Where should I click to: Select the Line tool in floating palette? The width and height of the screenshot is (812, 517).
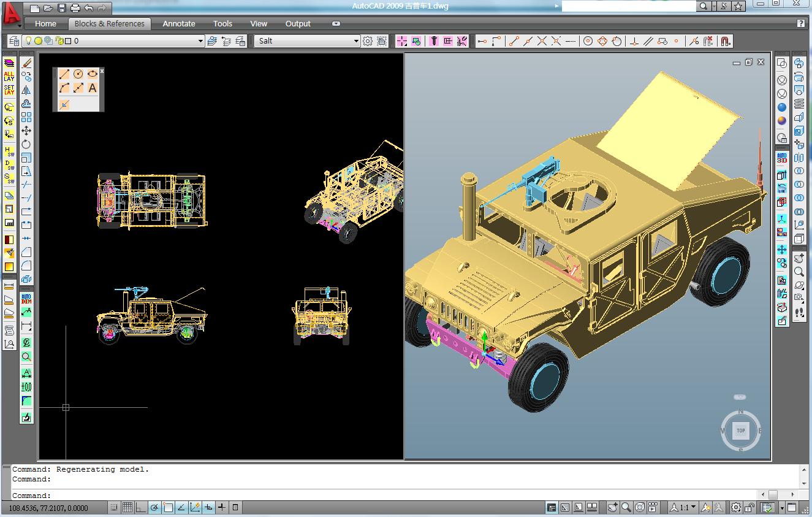[64, 74]
